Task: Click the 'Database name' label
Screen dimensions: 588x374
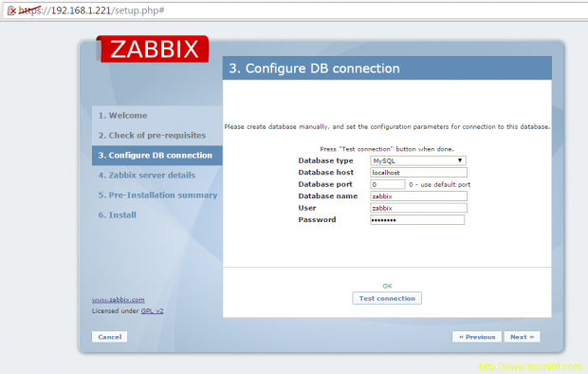Action: (328, 196)
